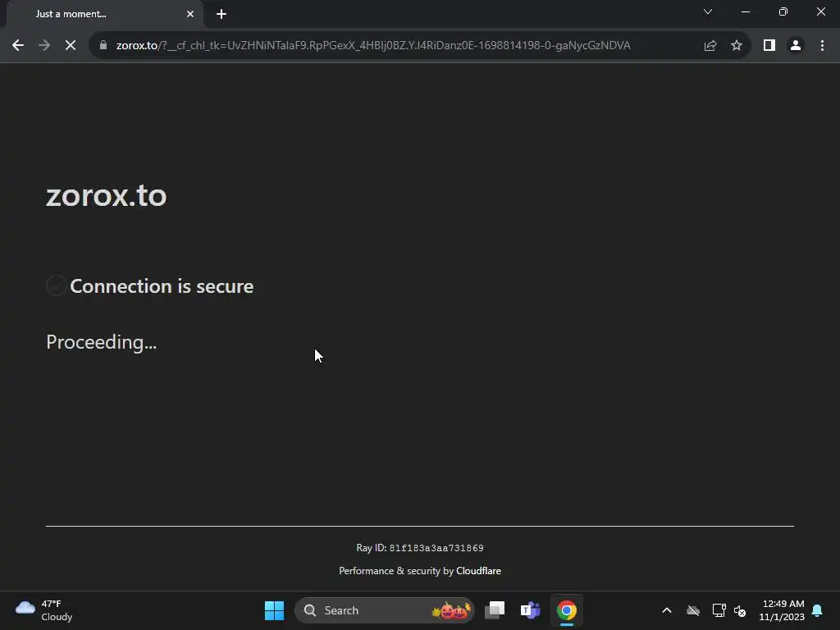Click the cloud sync tray icon

[693, 610]
